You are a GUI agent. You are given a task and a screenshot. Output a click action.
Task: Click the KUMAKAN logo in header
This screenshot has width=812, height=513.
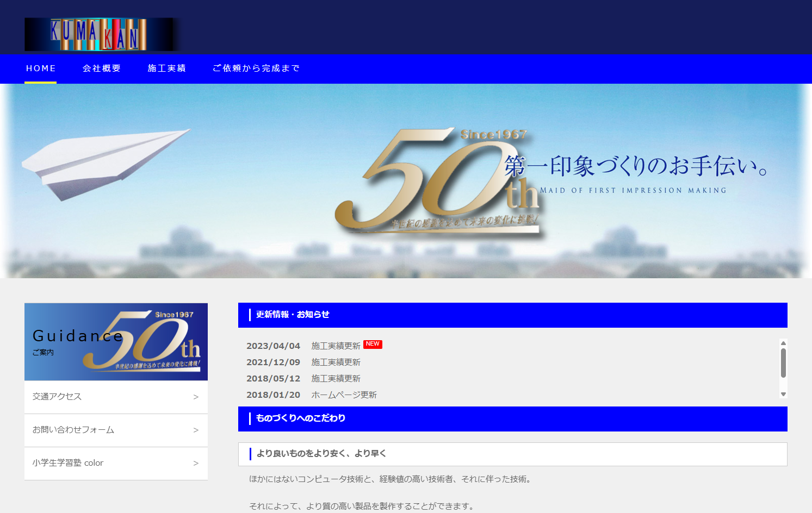(101, 34)
